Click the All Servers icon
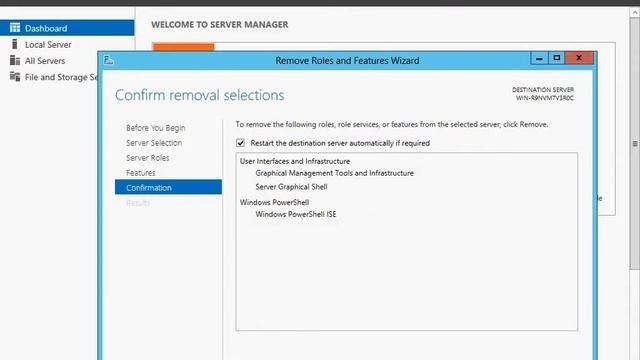Viewport: 640px width, 360px height. (x=15, y=60)
